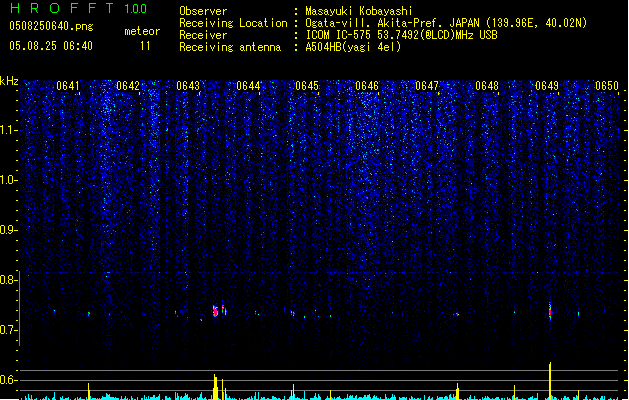Click the kHz axis unit label
The height and width of the screenshot is (400, 629).
click(9, 81)
